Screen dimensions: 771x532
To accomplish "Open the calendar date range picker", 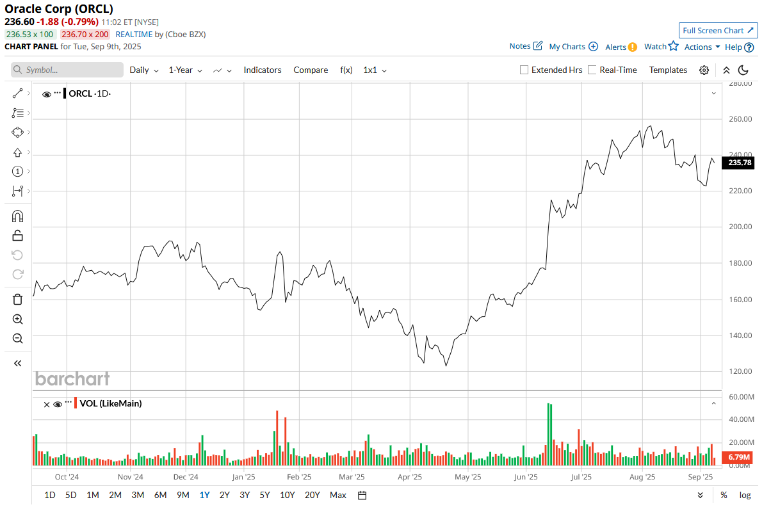I will [362, 495].
